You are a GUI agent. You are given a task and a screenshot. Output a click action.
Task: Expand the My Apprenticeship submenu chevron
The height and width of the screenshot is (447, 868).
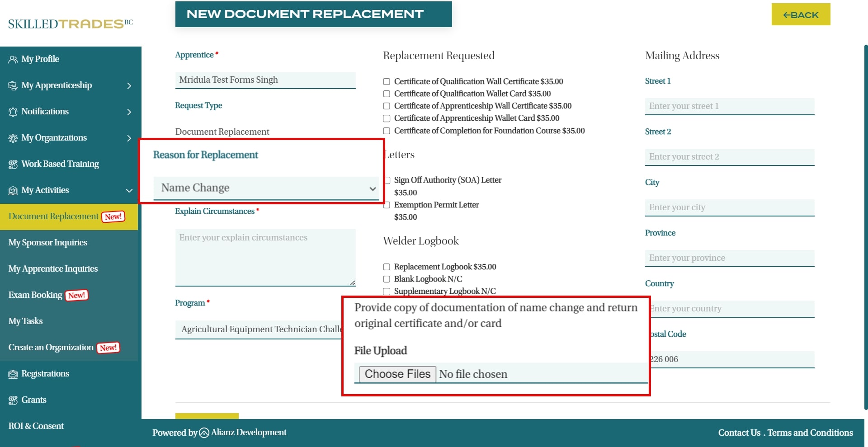pyautogui.click(x=129, y=86)
